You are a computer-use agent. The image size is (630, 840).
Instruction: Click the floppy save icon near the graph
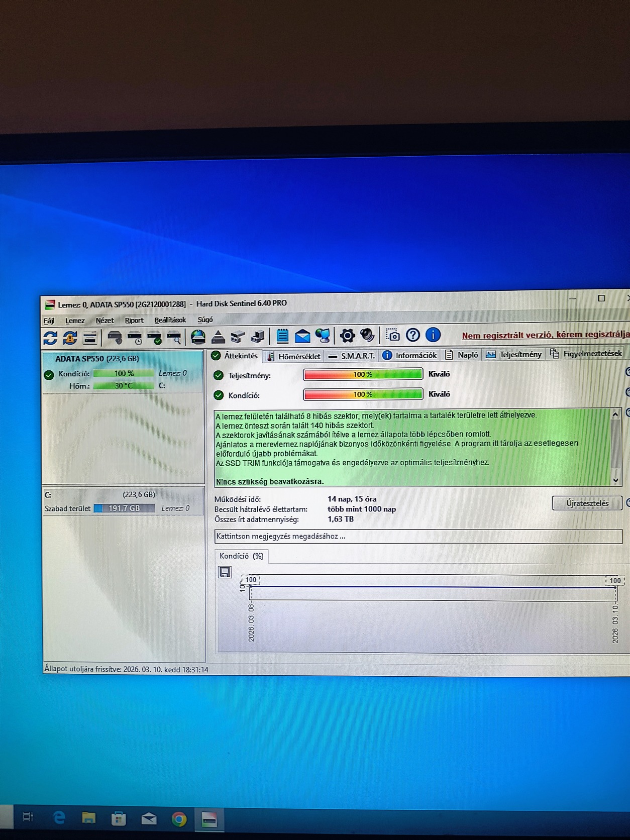(x=225, y=572)
